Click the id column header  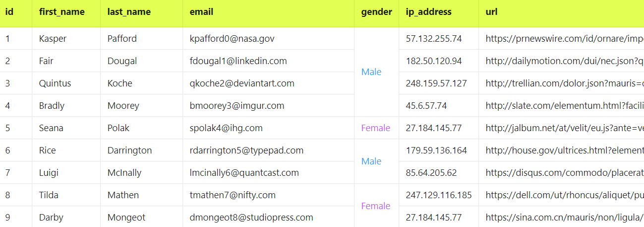(16, 13)
